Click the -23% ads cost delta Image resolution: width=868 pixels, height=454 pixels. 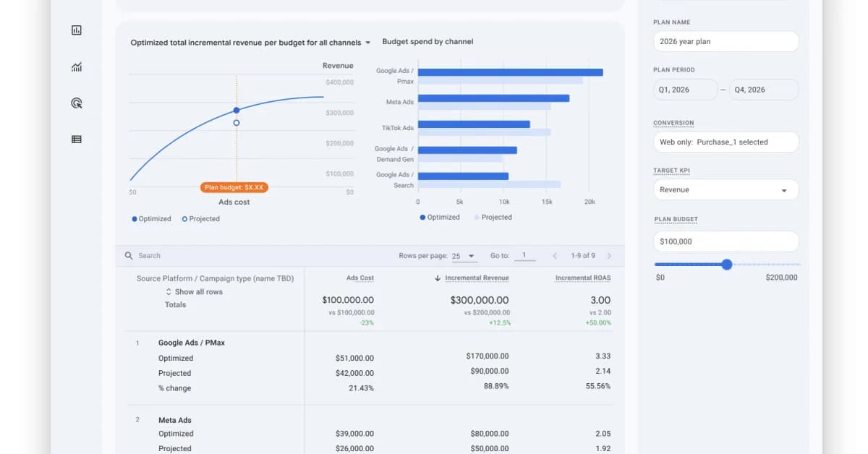(366, 322)
